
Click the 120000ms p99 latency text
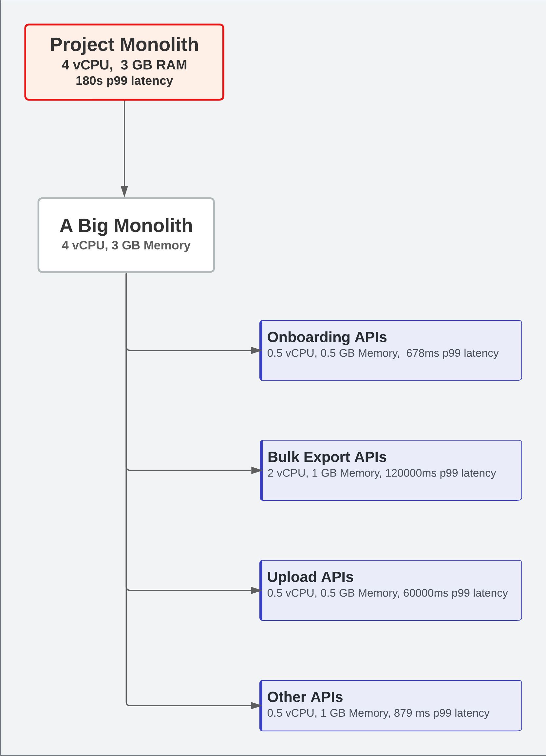point(440,473)
